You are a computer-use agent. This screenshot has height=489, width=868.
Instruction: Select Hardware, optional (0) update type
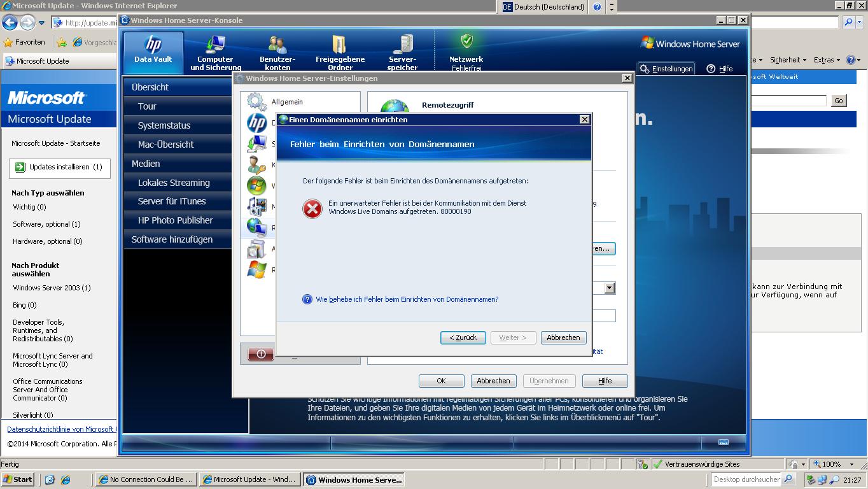coord(48,241)
